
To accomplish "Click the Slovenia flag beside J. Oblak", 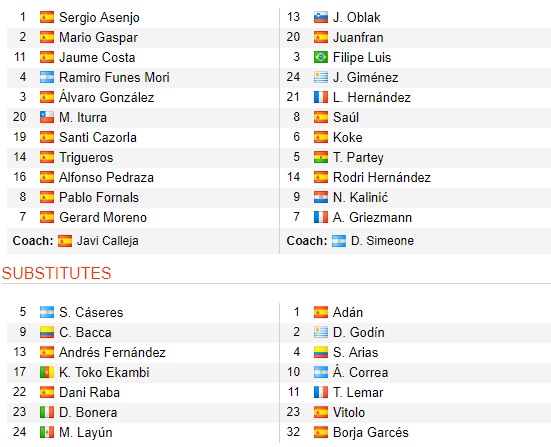I will pyautogui.click(x=320, y=17).
